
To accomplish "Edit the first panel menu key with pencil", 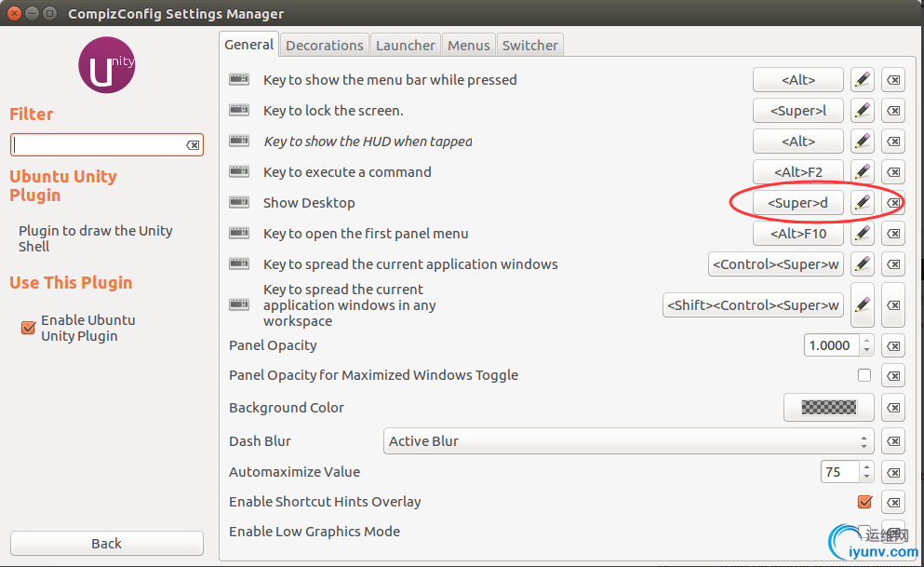I will tap(863, 234).
